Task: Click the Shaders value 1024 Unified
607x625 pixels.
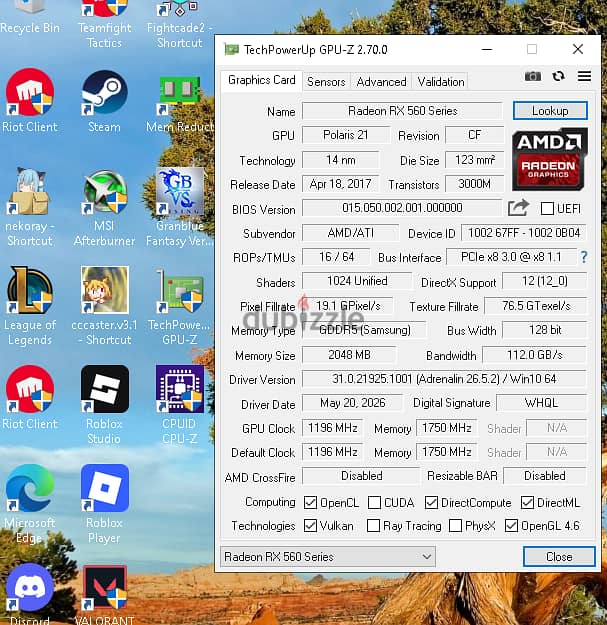Action: tap(357, 281)
